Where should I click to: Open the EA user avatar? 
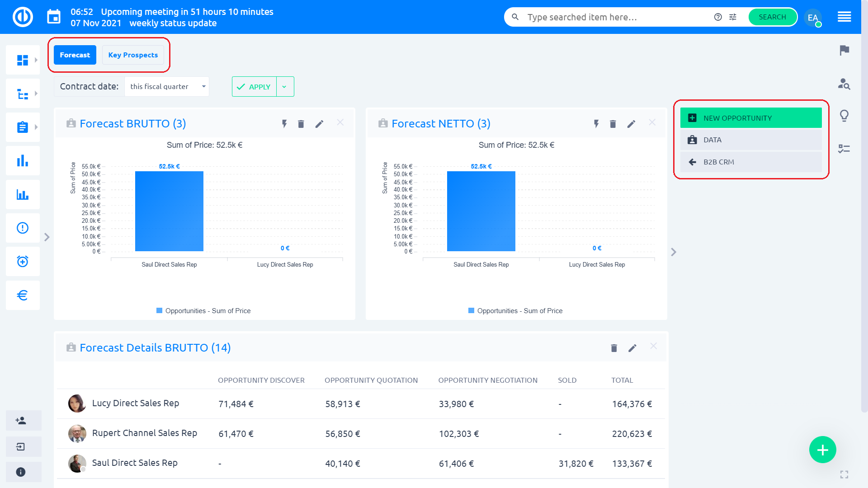[813, 18]
